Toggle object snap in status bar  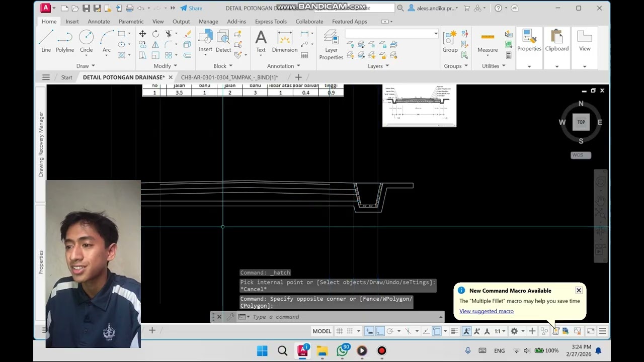[x=436, y=331]
